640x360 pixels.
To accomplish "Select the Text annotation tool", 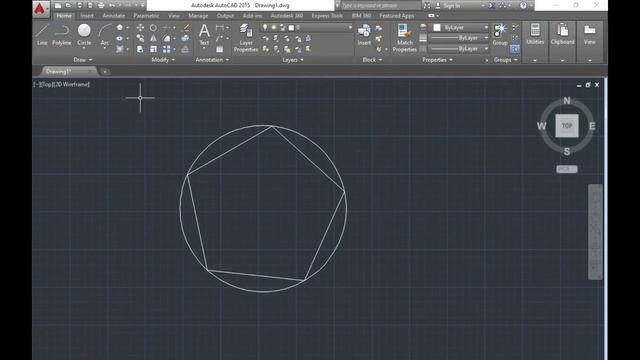I will (204, 34).
